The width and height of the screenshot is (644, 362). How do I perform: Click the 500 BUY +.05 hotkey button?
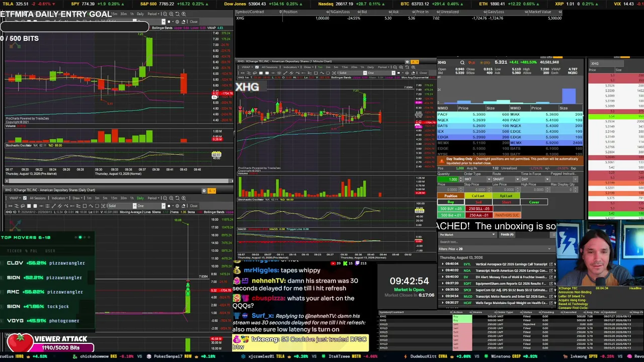[x=451, y=209]
